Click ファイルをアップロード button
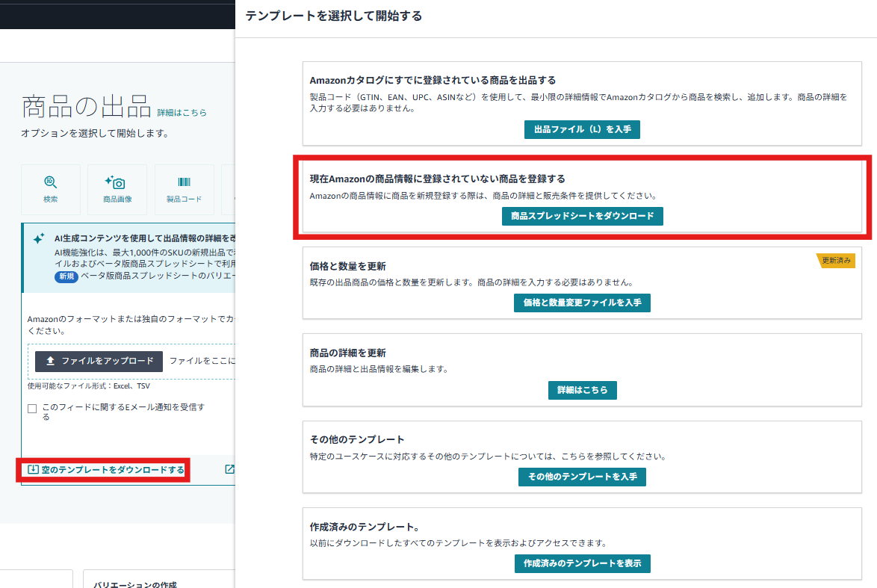Image resolution: width=877 pixels, height=588 pixels. [x=99, y=362]
